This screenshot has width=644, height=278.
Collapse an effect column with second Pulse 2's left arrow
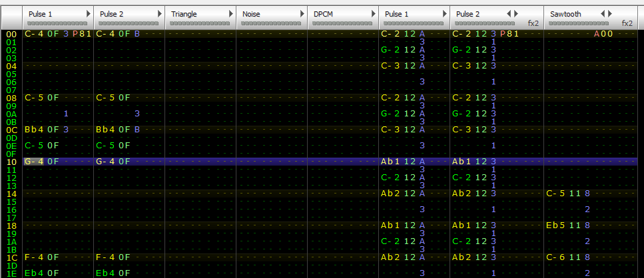click(x=509, y=14)
